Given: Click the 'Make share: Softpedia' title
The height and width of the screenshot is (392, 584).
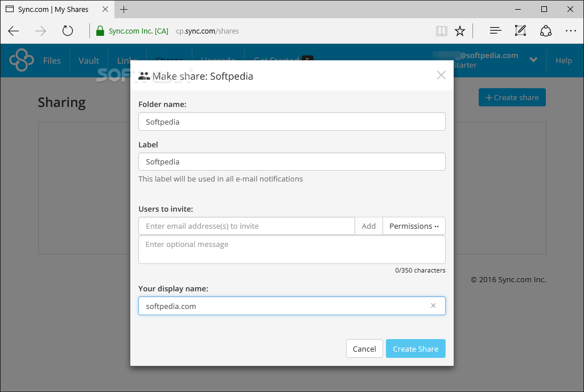Looking at the screenshot, I should coord(203,76).
